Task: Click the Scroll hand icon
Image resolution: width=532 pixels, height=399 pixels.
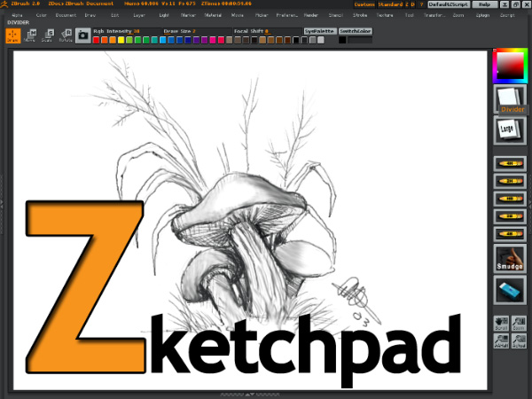Action: click(x=501, y=324)
